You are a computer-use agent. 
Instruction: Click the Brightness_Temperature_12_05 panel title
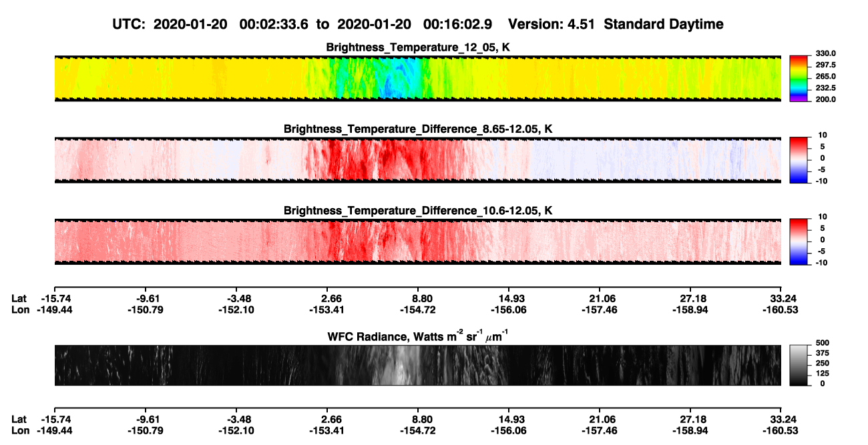[418, 47]
